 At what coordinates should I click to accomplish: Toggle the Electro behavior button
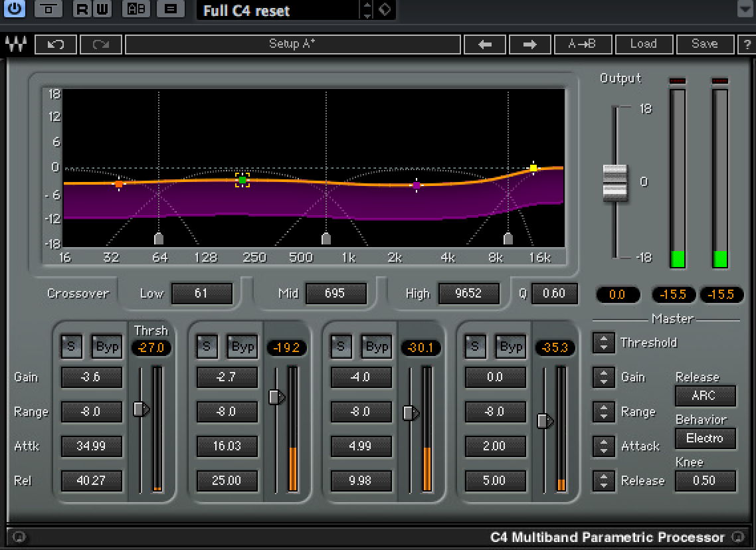pos(706,438)
